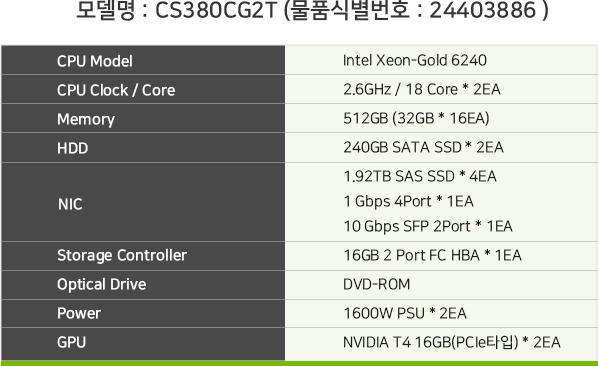The image size is (598, 366).
Task: Click the CPU Clock / Core label
Action: point(116,90)
